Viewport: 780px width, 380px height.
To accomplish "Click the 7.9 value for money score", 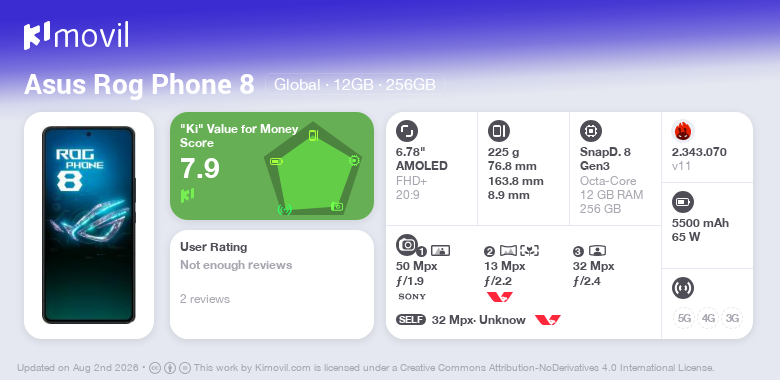I will 199,169.
